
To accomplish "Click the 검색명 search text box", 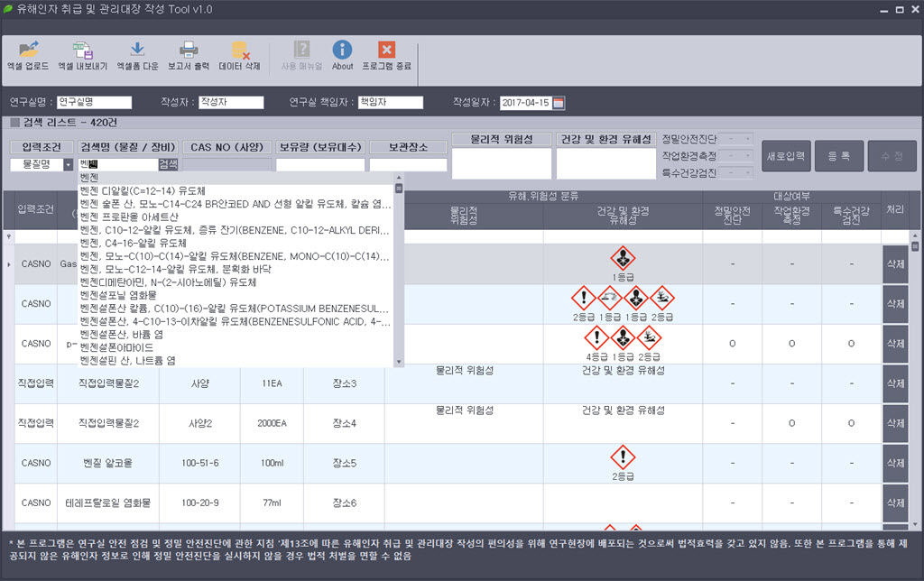I will click(x=118, y=164).
